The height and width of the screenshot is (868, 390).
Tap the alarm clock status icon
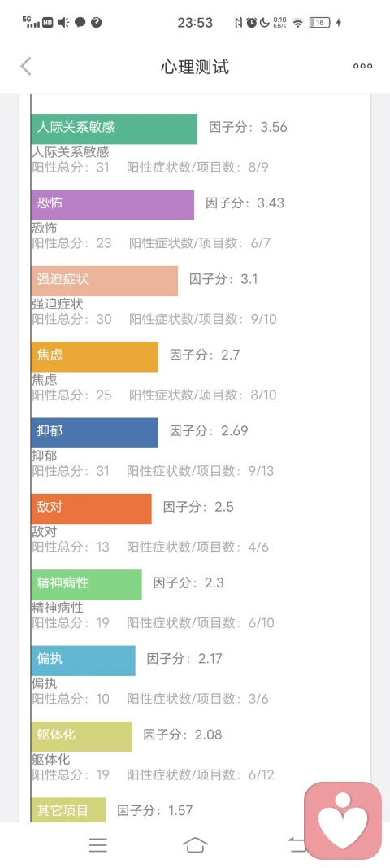click(252, 23)
